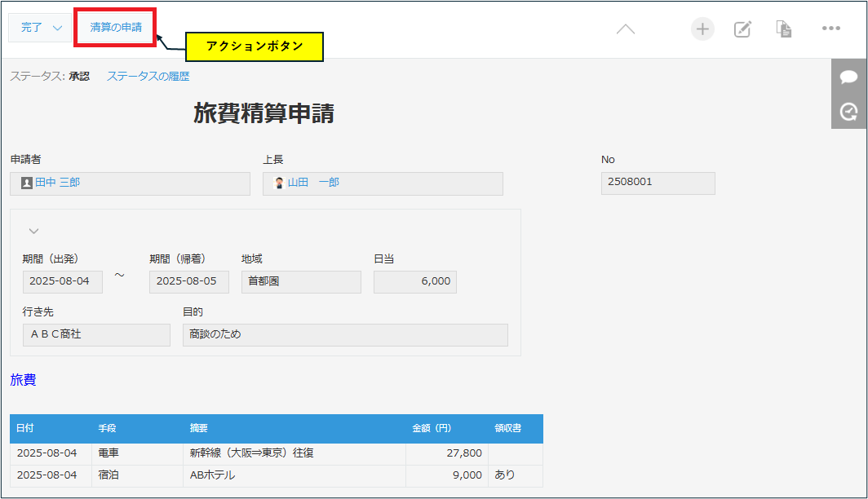Screen dimensions: 868x499
Task: Open applicant 田中 三郎 profile link
Action: pyautogui.click(x=57, y=183)
